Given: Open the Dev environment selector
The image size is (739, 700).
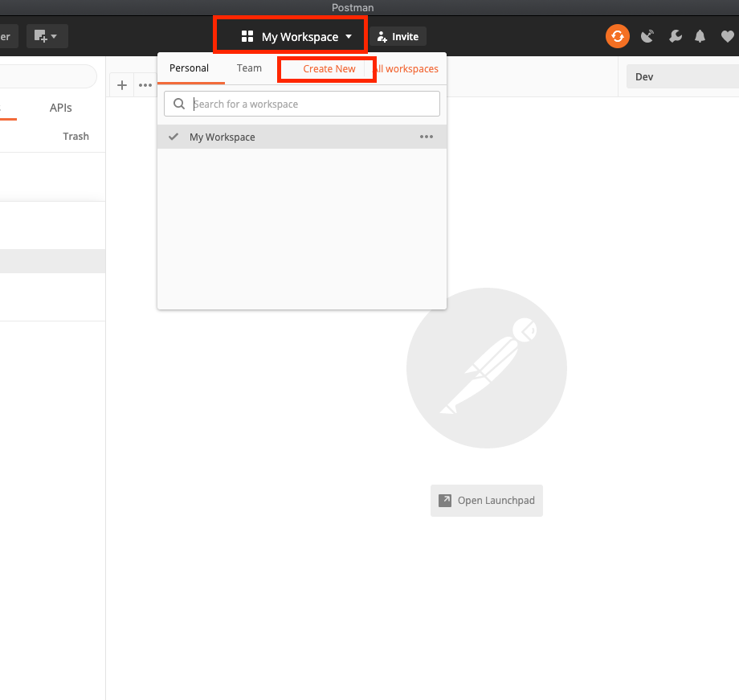Looking at the screenshot, I should (683, 77).
